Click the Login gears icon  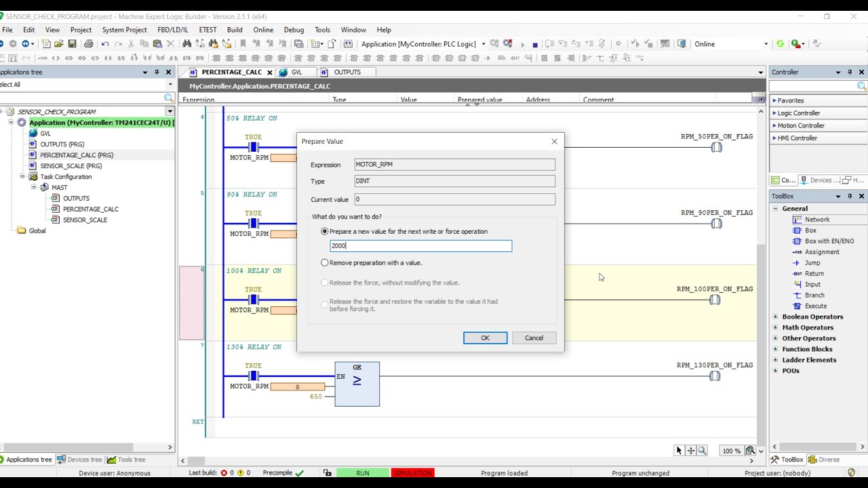pyautogui.click(x=494, y=44)
